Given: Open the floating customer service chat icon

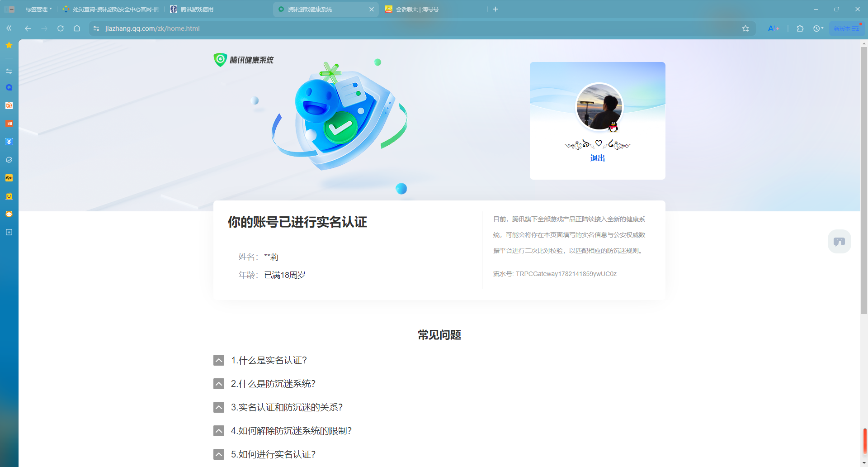Looking at the screenshot, I should (x=840, y=241).
